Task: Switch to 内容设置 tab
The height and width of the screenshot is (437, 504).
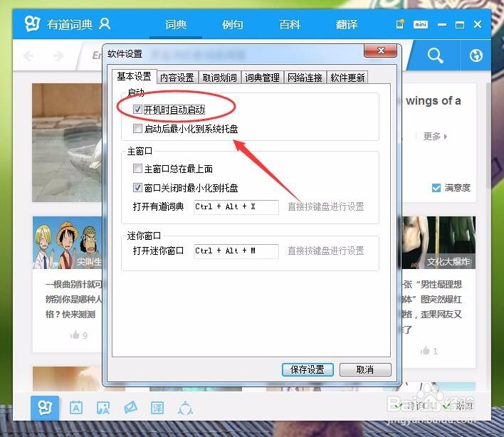Action: (177, 78)
